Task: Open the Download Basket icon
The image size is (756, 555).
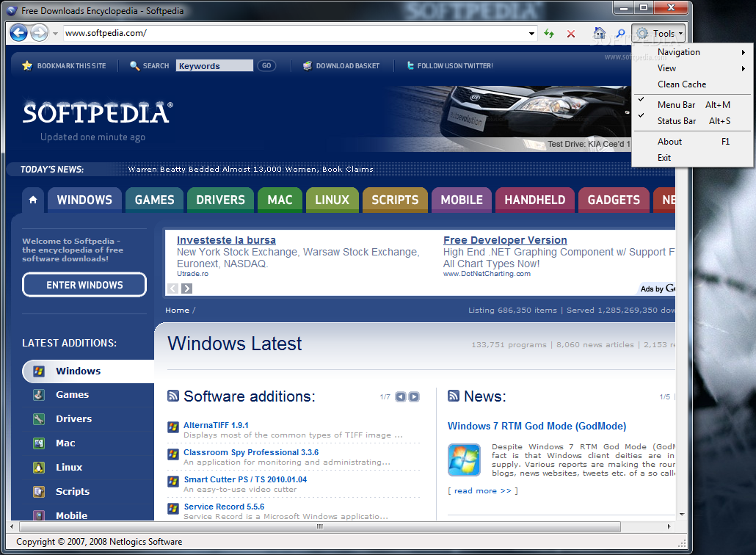Action: [x=307, y=65]
